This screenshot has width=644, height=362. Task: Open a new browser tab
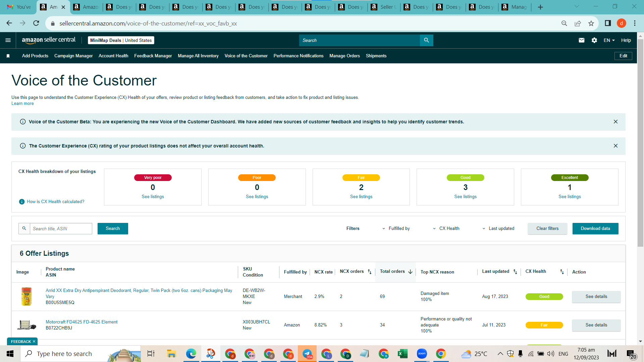[540, 7]
